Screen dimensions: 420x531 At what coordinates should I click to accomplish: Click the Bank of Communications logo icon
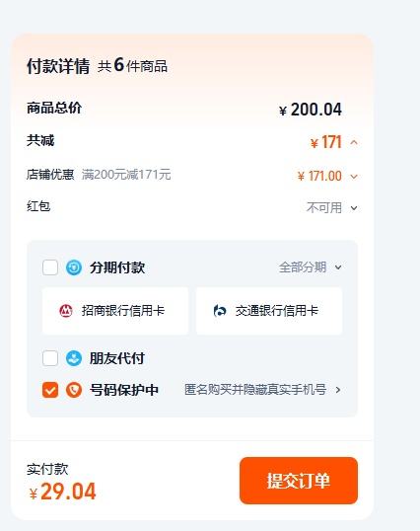pos(220,311)
